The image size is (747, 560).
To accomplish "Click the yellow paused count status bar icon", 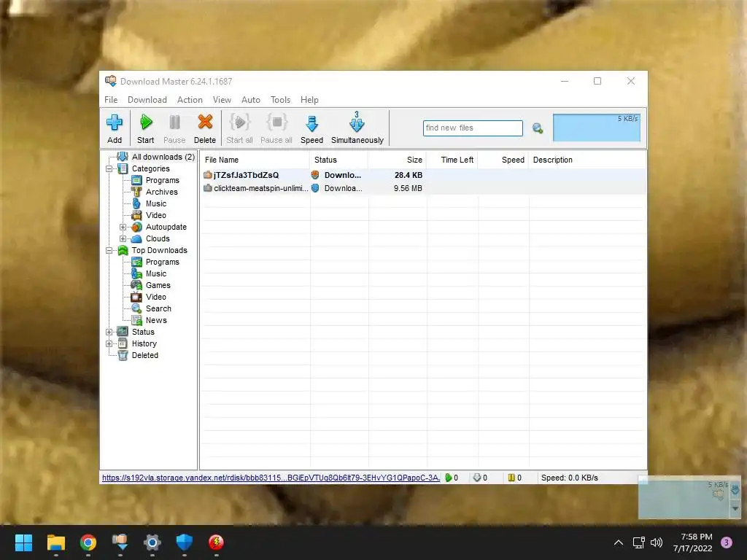I will click(511, 478).
